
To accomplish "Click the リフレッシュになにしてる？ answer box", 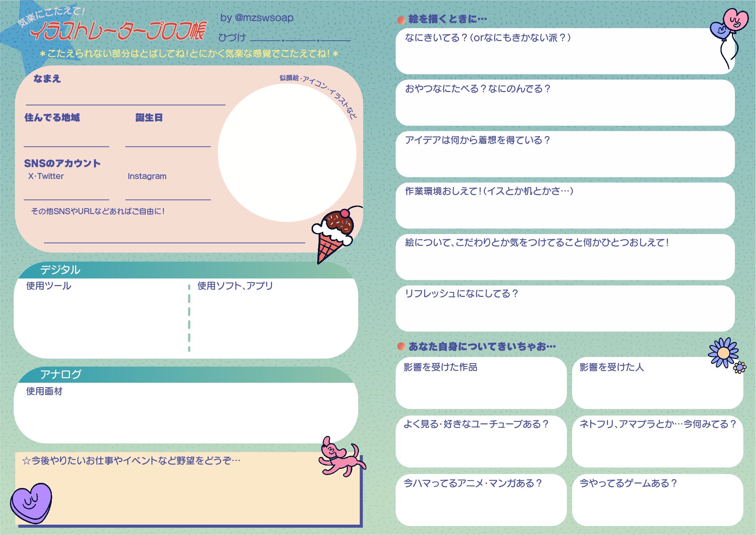I will 565,308.
